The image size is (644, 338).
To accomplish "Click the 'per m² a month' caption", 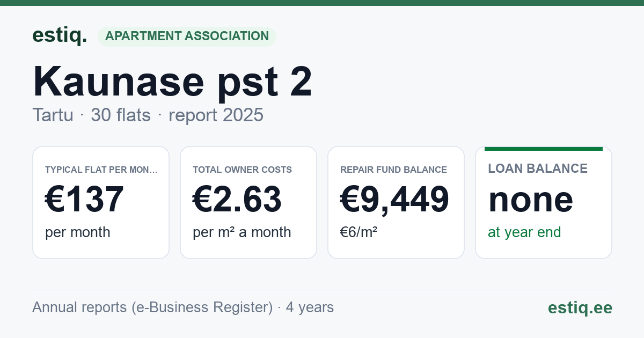I will (x=242, y=232).
